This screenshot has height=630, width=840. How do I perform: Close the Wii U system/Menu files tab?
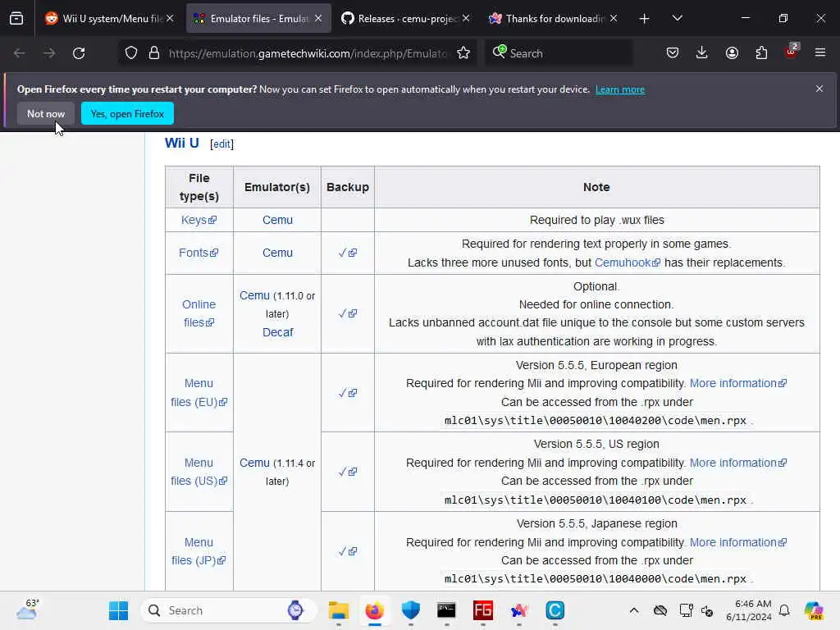tap(170, 18)
